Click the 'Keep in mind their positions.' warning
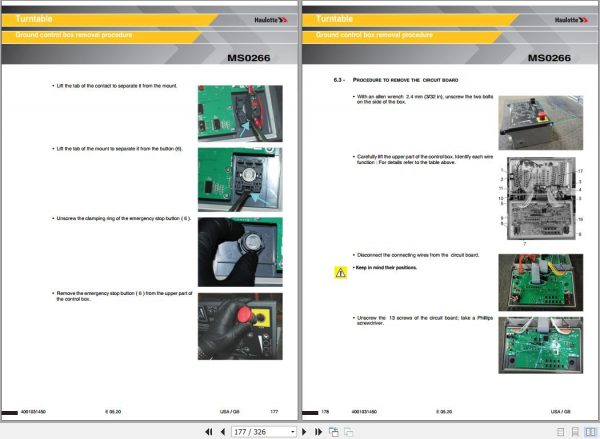 pos(386,268)
